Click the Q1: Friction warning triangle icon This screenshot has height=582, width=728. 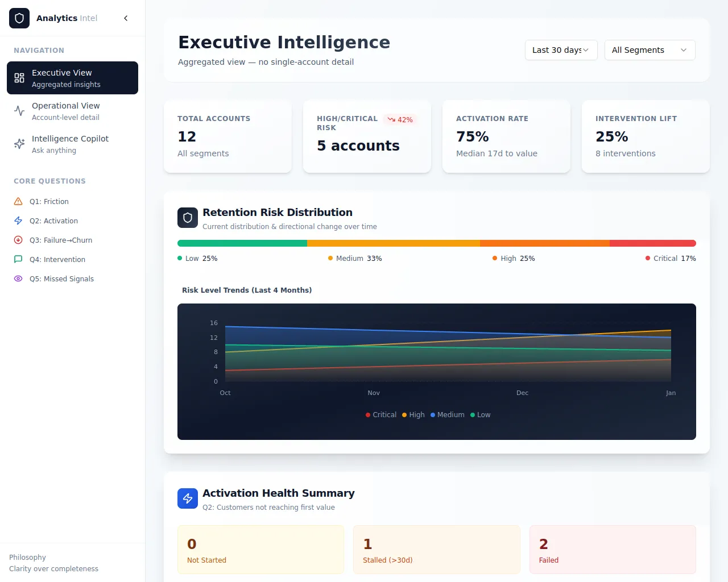pos(18,202)
